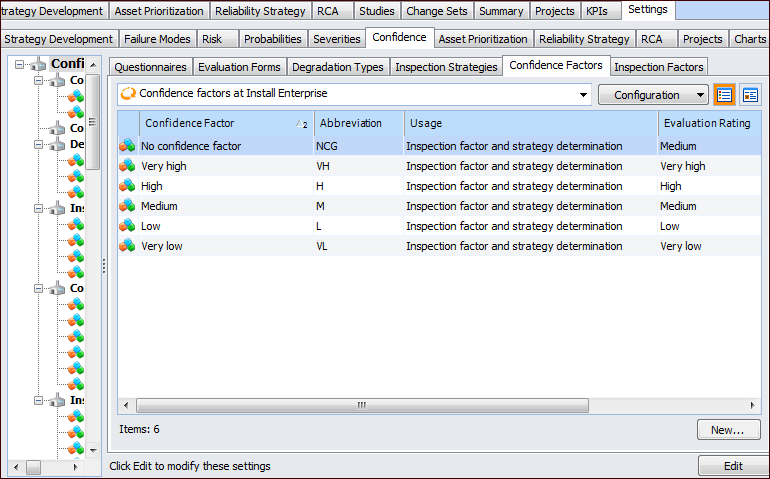Click the icon beside No confidence factor
770x479 pixels.
tap(127, 146)
